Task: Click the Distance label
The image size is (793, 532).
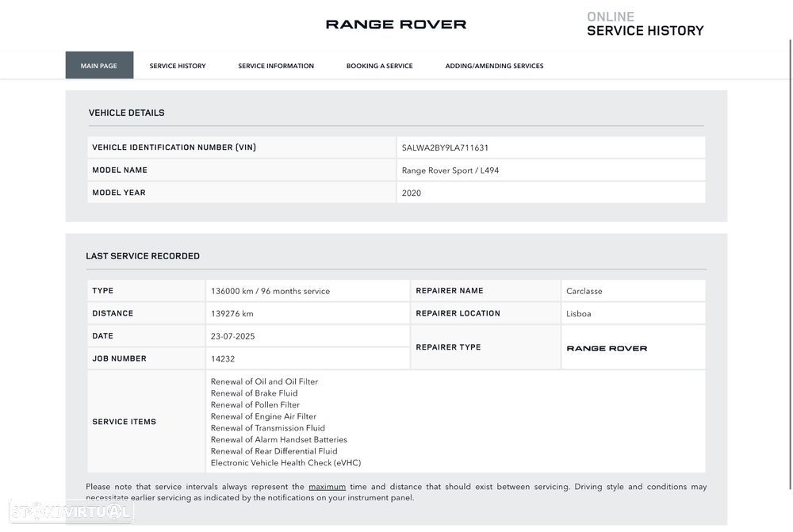Action: coord(113,313)
